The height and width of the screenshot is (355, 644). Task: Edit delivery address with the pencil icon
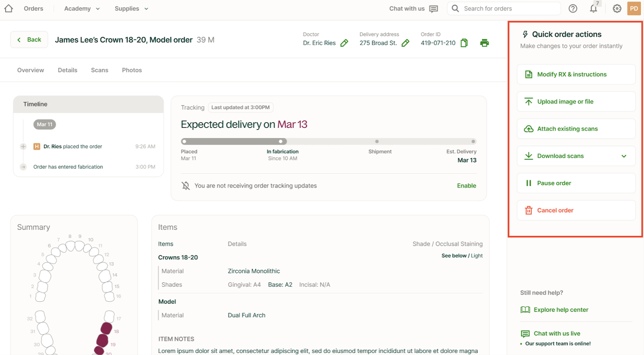[405, 43]
